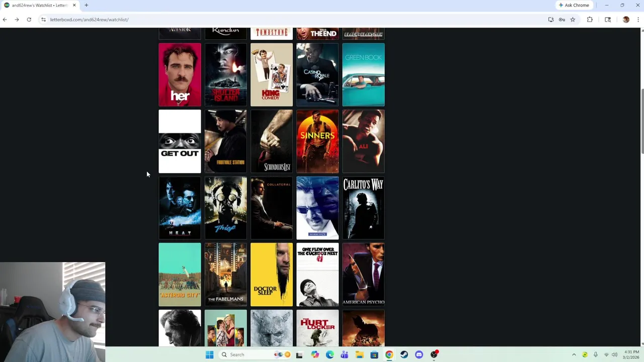Screen dimensions: 644x362
Task: Open the Thief poster
Action: point(225,208)
